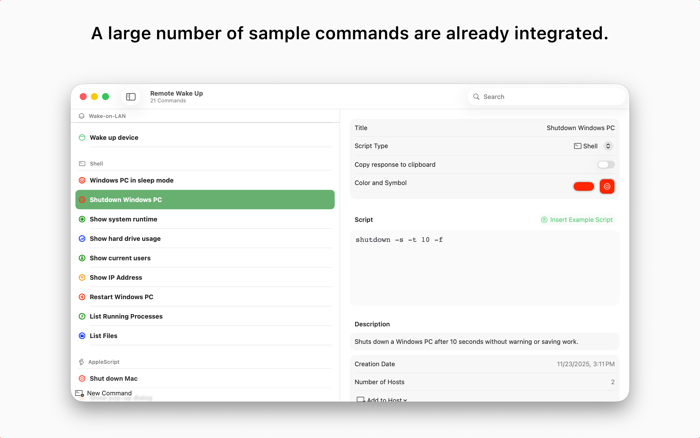Select Windows PC in sleep mode command
Screen dimensions: 700x438
point(205,180)
